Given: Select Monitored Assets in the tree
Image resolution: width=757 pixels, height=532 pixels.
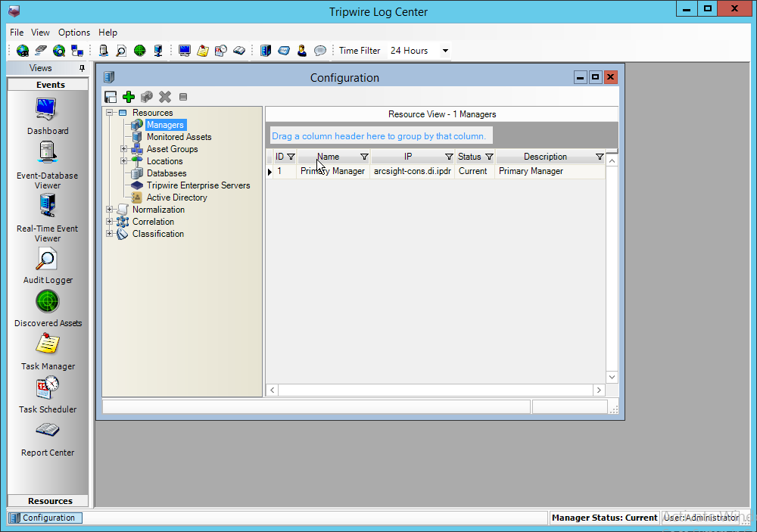Looking at the screenshot, I should point(179,137).
